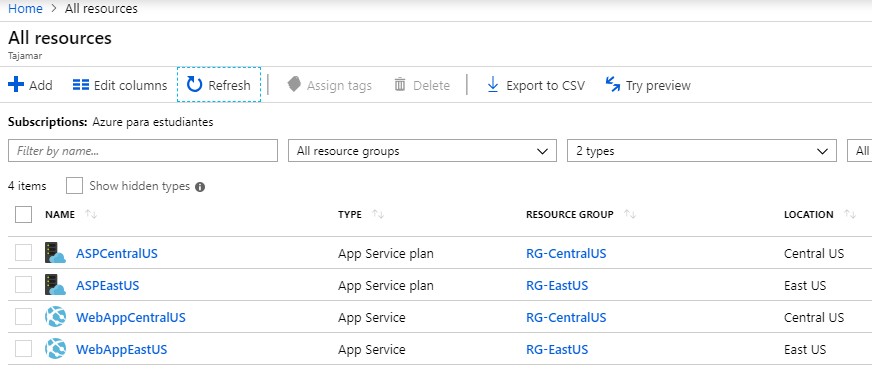Go to Home in the breadcrumb
Viewport: 872px width, 384px height.
tap(25, 9)
